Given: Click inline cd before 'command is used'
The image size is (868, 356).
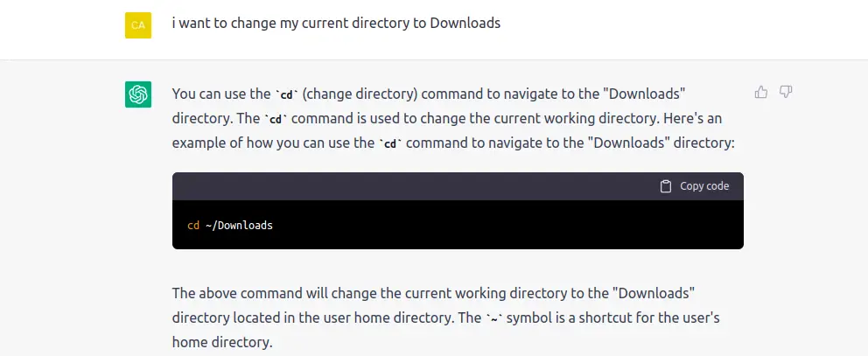Looking at the screenshot, I should pos(275,120).
